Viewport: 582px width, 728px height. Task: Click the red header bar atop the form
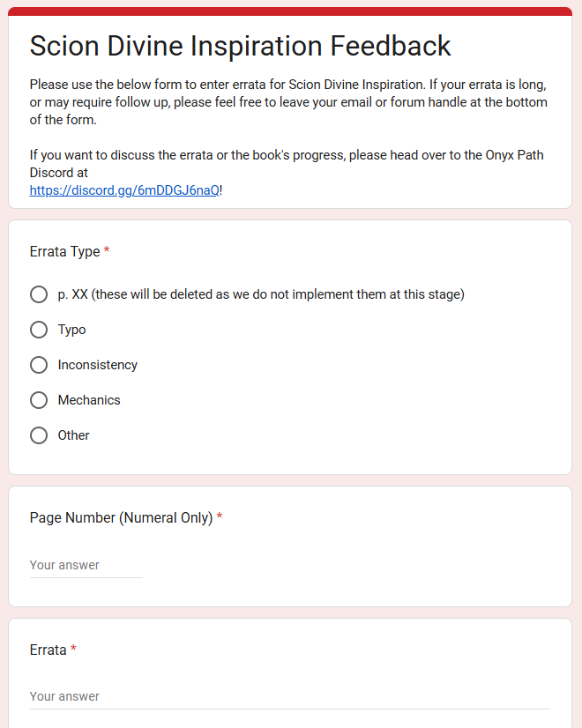[x=290, y=11]
